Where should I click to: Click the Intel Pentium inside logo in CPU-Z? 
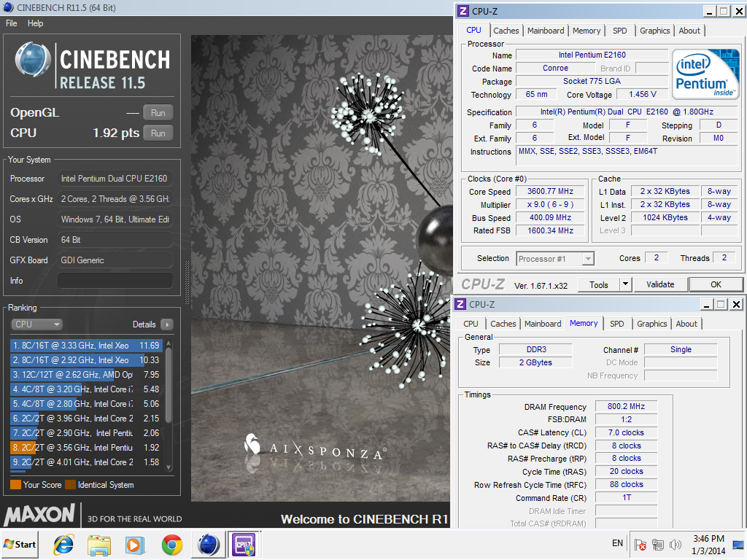click(x=705, y=74)
